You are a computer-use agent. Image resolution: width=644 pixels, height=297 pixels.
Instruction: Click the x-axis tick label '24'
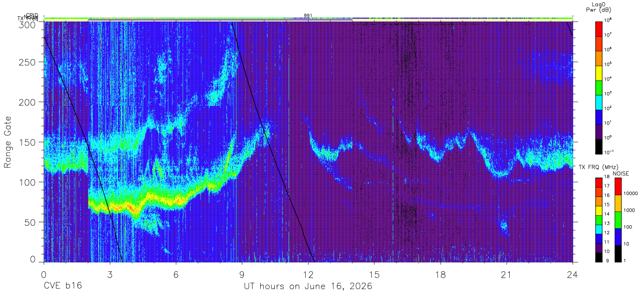click(573, 274)
